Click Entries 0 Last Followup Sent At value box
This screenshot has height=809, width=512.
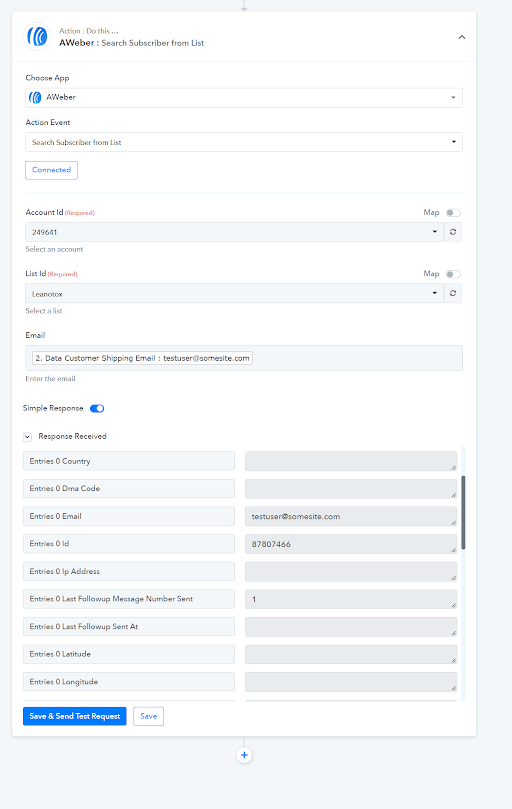coord(351,626)
